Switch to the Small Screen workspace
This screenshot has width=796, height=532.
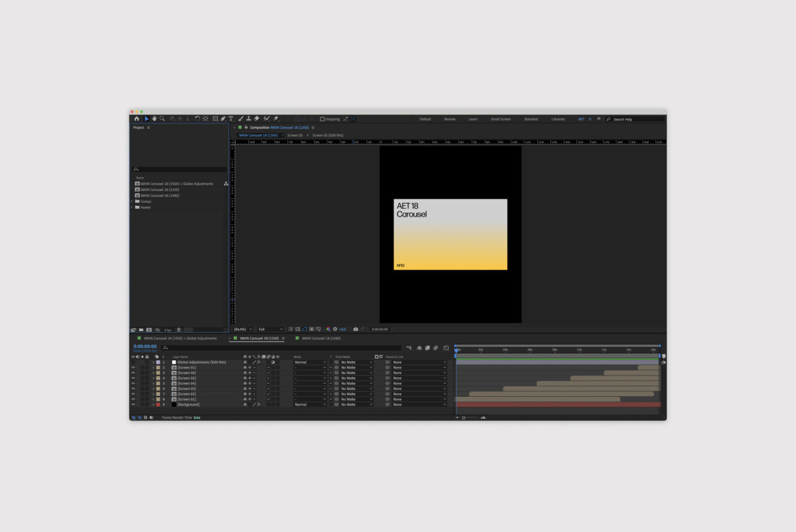pyautogui.click(x=500, y=119)
